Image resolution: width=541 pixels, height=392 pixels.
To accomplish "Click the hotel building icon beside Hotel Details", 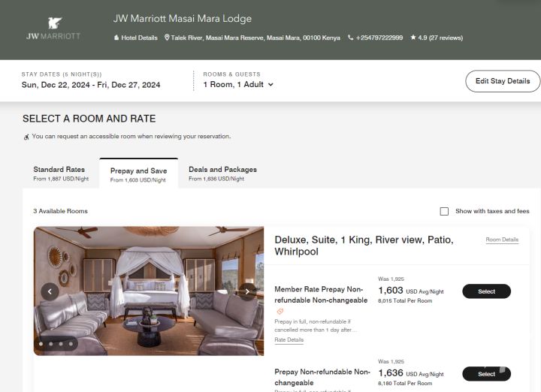I will (x=116, y=38).
